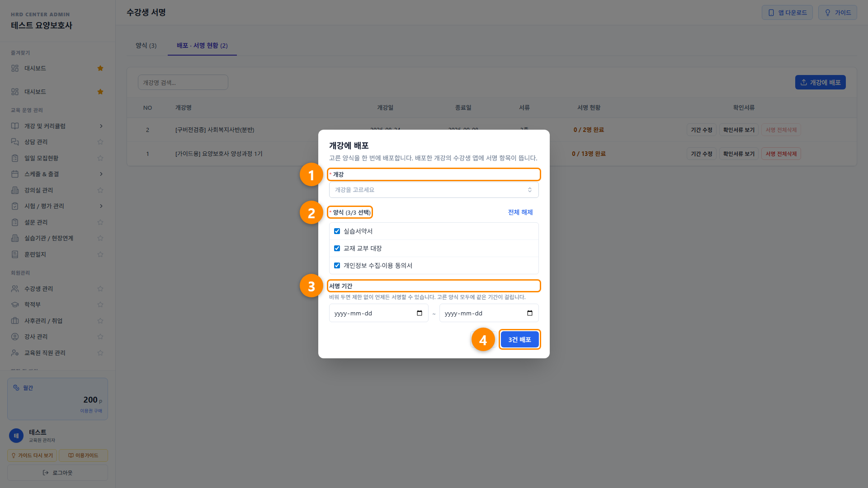Click 기간 수정 for 요양보호사 양성과정 1기 row

pyautogui.click(x=701, y=154)
